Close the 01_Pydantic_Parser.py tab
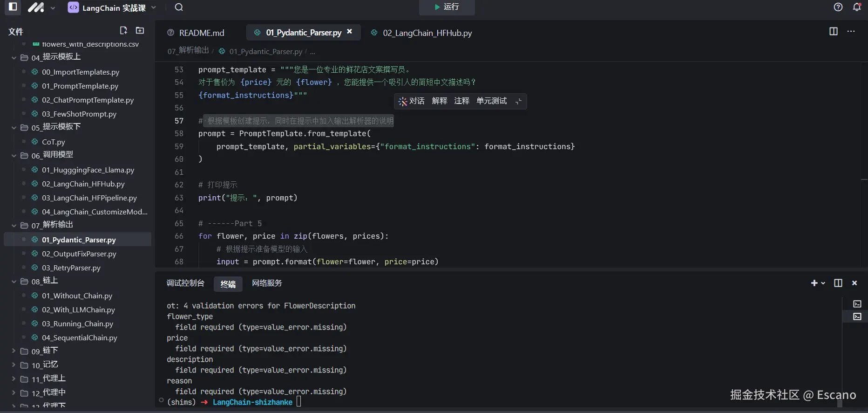This screenshot has height=413, width=868. [x=350, y=32]
